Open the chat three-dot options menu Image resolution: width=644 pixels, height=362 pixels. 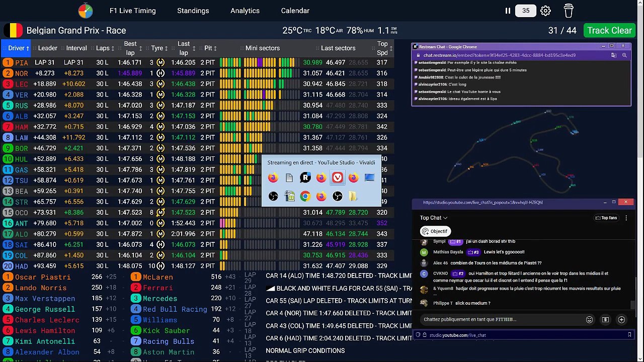(626, 218)
